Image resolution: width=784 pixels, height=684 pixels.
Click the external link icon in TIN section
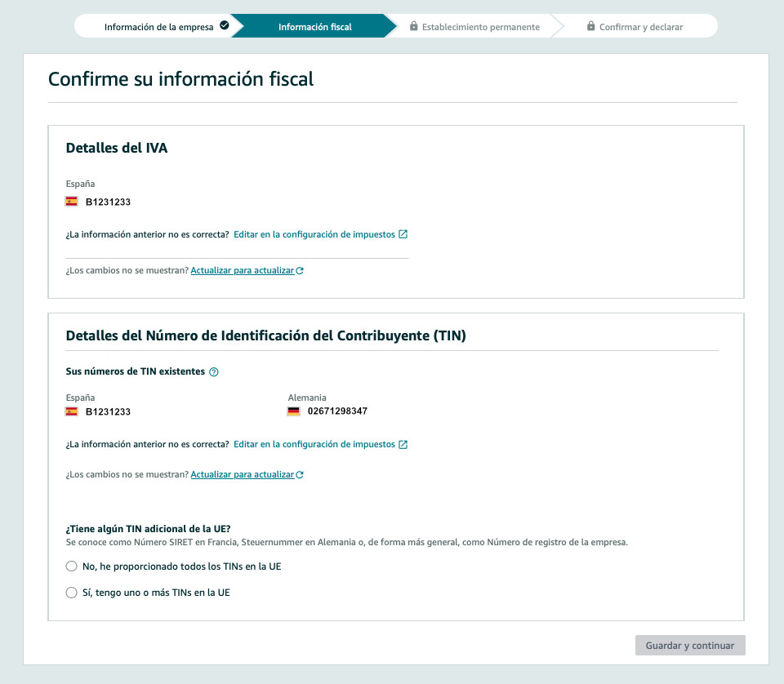click(403, 444)
